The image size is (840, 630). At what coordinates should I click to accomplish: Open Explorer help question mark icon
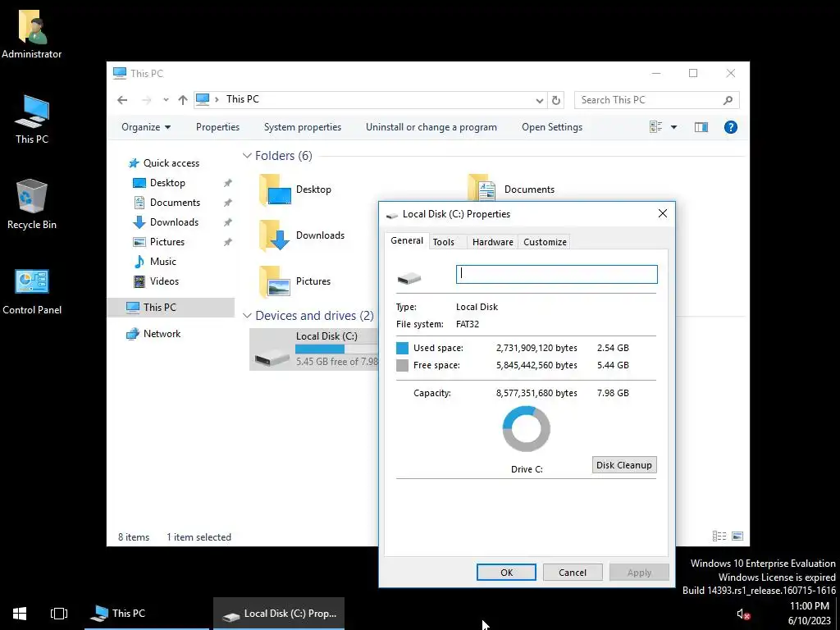730,127
